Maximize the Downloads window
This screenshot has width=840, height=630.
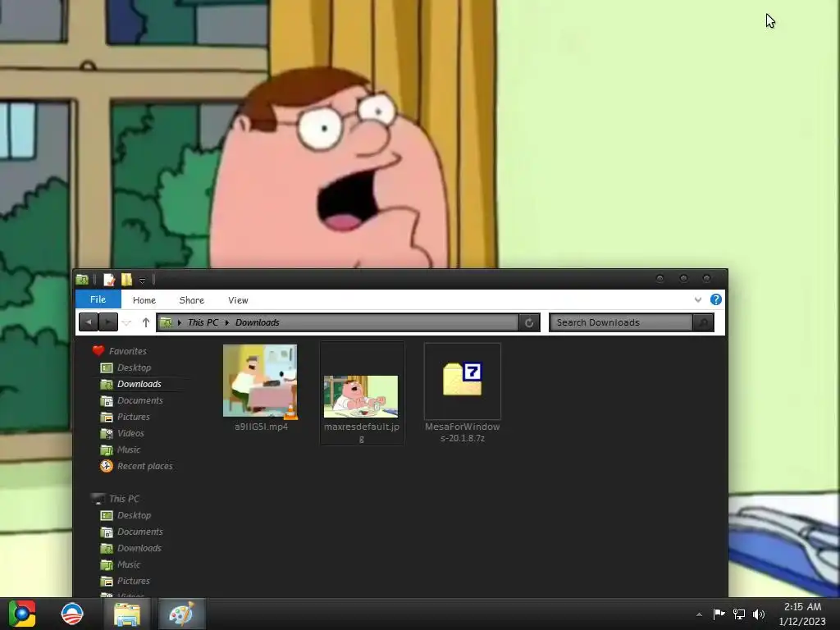tap(683, 279)
